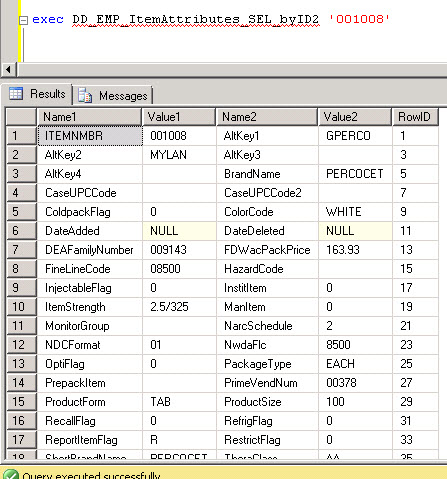
Task: Collapse the exec statement outline box
Action: click(x=23, y=20)
